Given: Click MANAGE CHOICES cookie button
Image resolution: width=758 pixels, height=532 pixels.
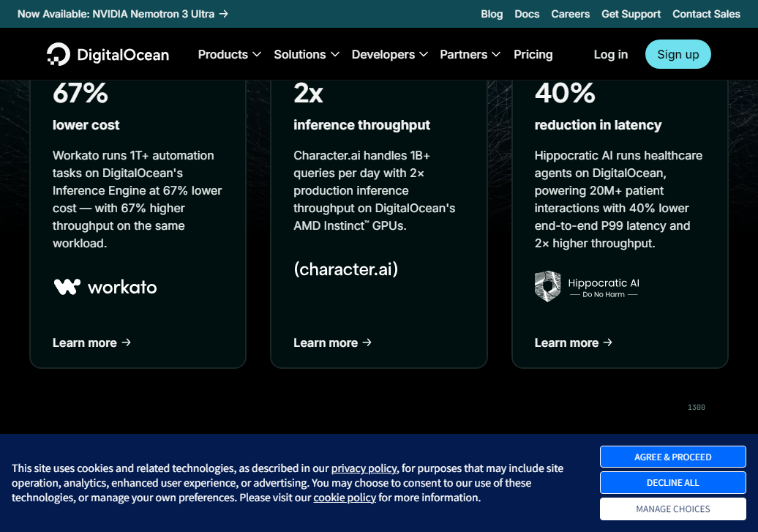Looking at the screenshot, I should click(x=673, y=509).
